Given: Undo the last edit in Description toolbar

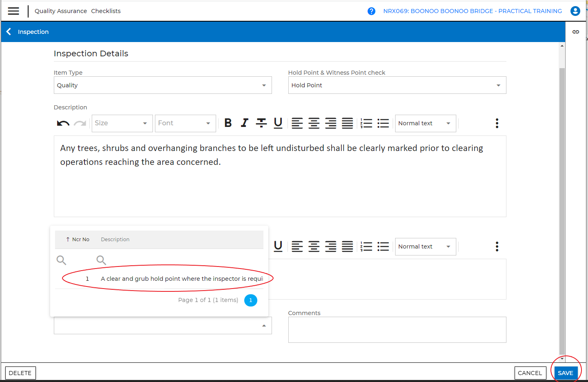Looking at the screenshot, I should click(63, 123).
